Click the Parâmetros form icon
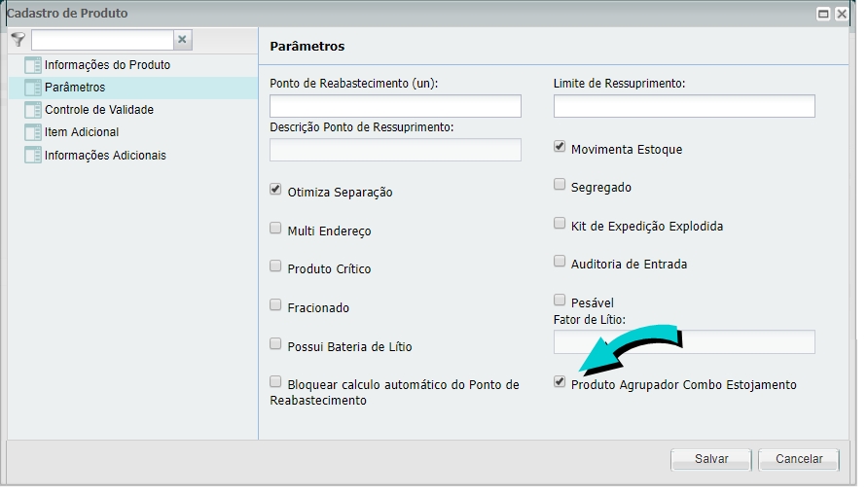Viewport: 868px width, 497px height. (33, 88)
